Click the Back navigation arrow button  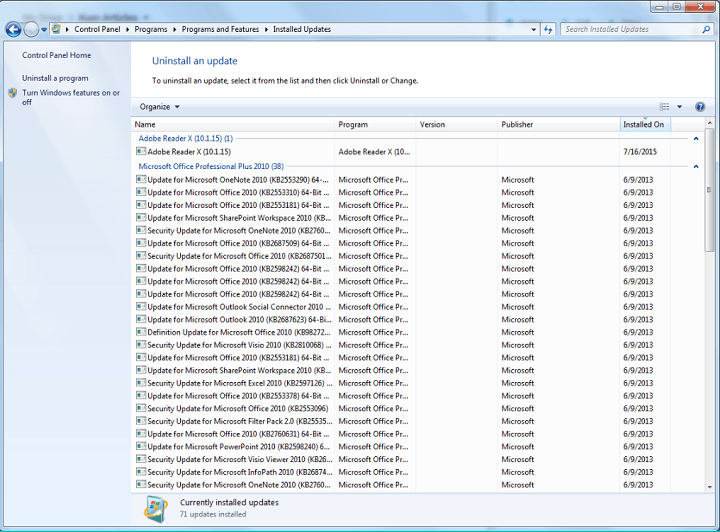[x=13, y=30]
